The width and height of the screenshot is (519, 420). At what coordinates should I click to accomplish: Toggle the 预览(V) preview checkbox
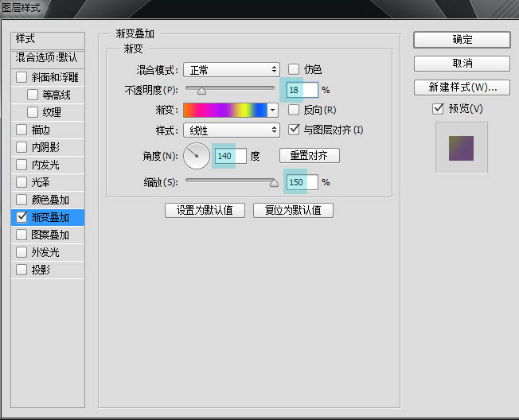coord(438,108)
